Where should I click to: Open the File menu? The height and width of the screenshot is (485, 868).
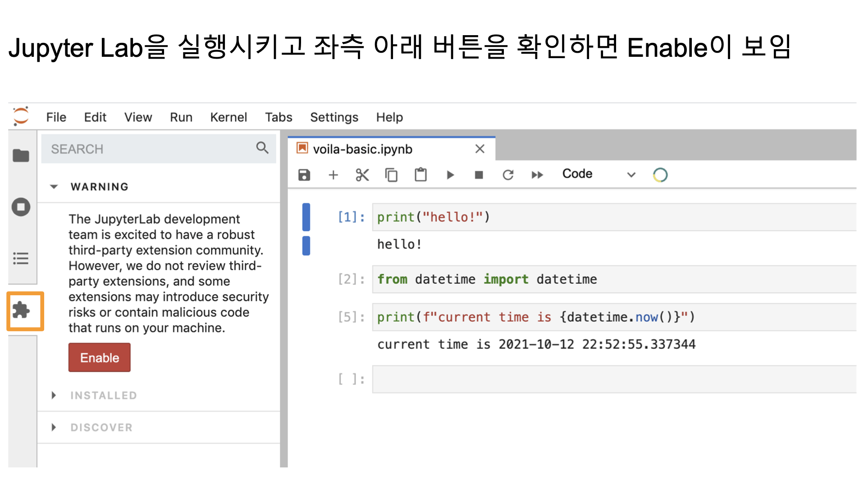[56, 117]
